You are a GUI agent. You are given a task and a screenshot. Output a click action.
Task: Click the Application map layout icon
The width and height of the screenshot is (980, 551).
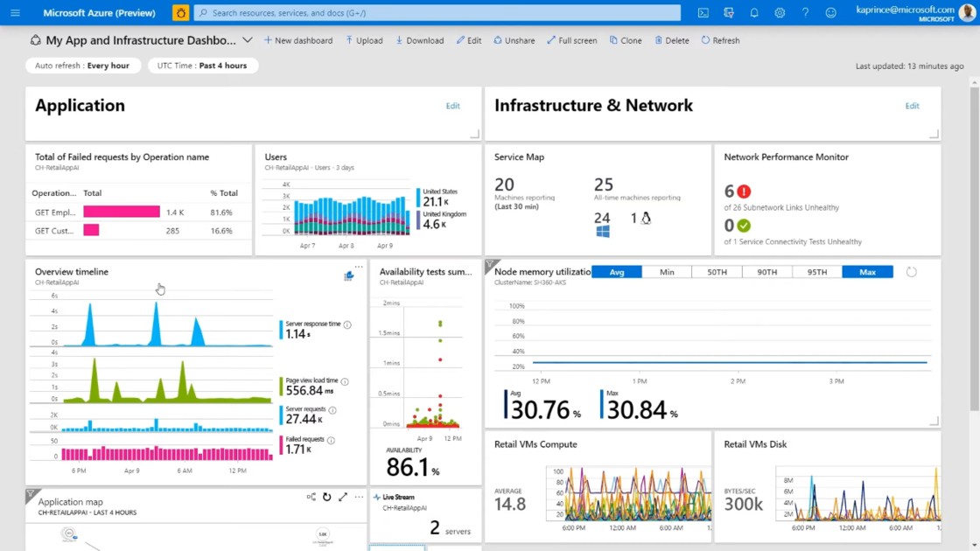click(311, 497)
